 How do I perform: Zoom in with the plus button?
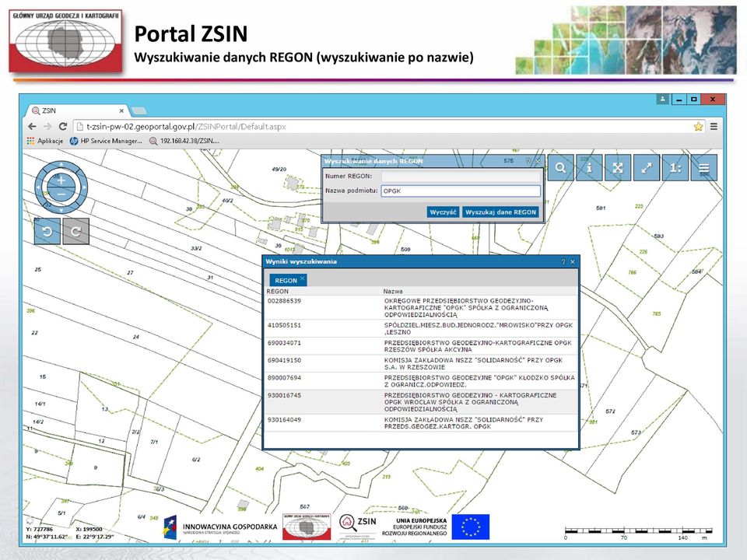click(x=61, y=180)
